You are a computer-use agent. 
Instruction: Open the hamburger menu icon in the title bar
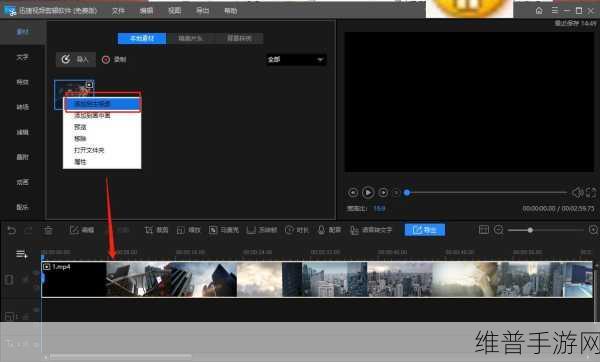point(554,11)
